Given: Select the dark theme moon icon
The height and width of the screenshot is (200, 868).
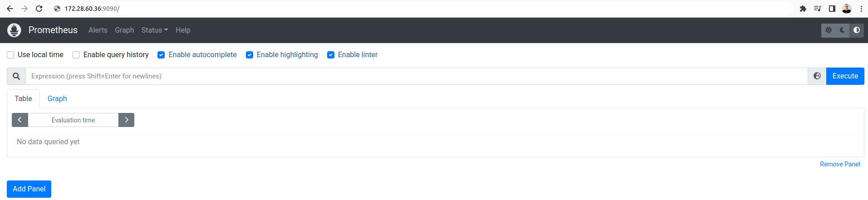Looking at the screenshot, I should [843, 30].
